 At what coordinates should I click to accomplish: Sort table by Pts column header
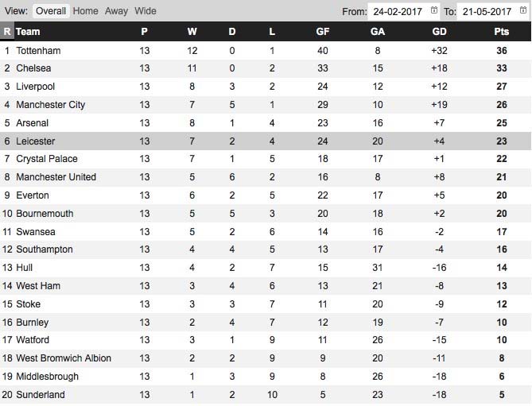click(x=501, y=32)
